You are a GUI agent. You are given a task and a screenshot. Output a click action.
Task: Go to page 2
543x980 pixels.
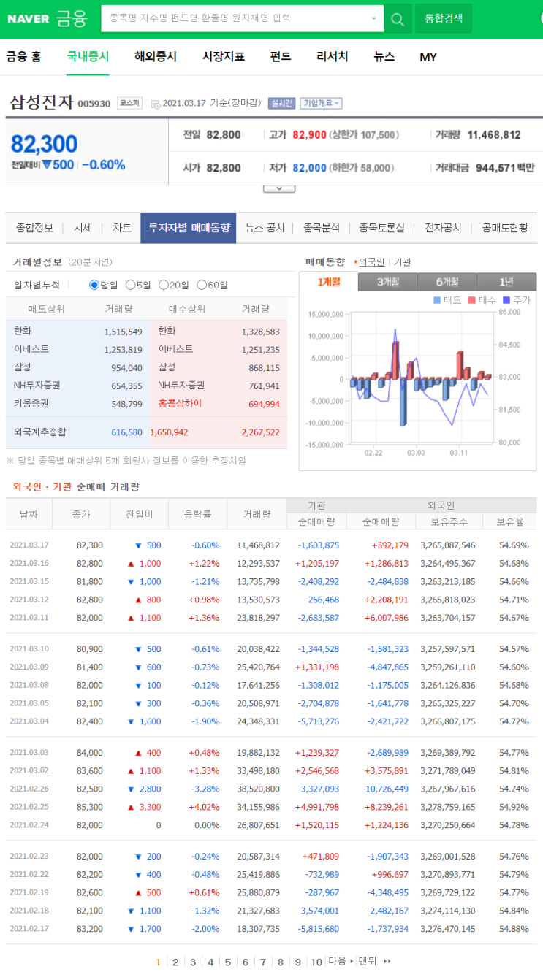point(175,962)
